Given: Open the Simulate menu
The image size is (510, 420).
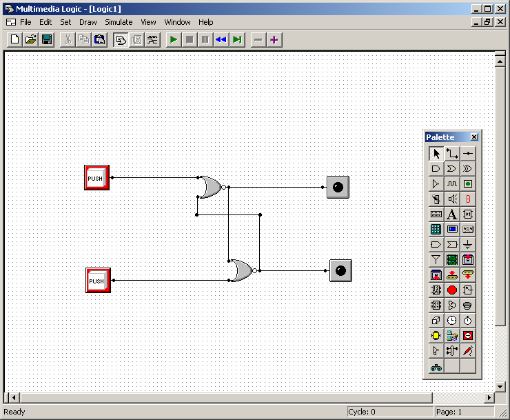Looking at the screenshot, I should 119,22.
